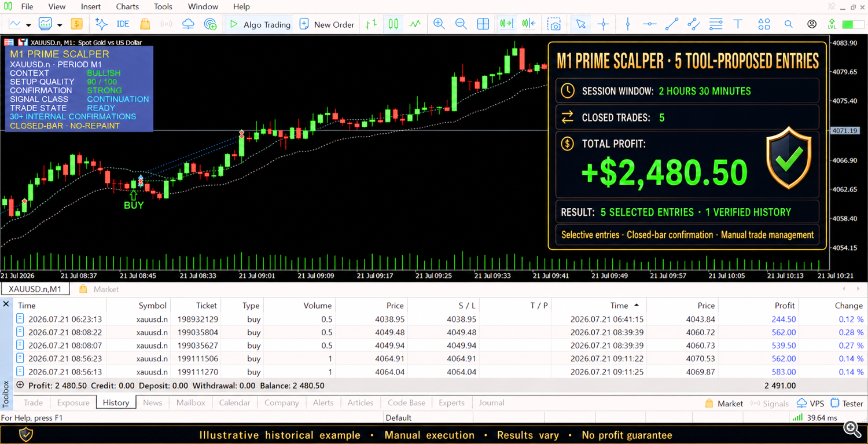Zoom out of the chart
Screen dimensions: 868x444
461,24
